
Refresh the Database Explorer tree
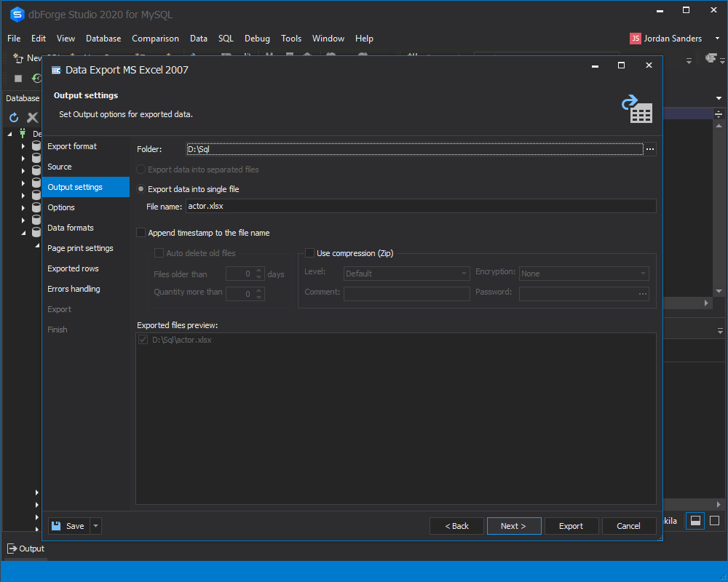[14, 117]
